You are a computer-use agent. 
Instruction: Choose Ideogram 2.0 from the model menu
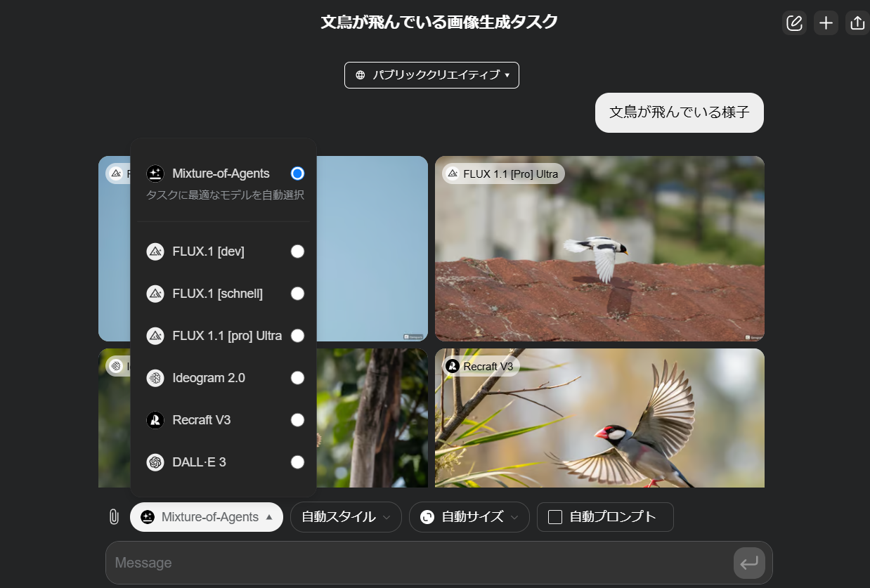pyautogui.click(x=209, y=378)
